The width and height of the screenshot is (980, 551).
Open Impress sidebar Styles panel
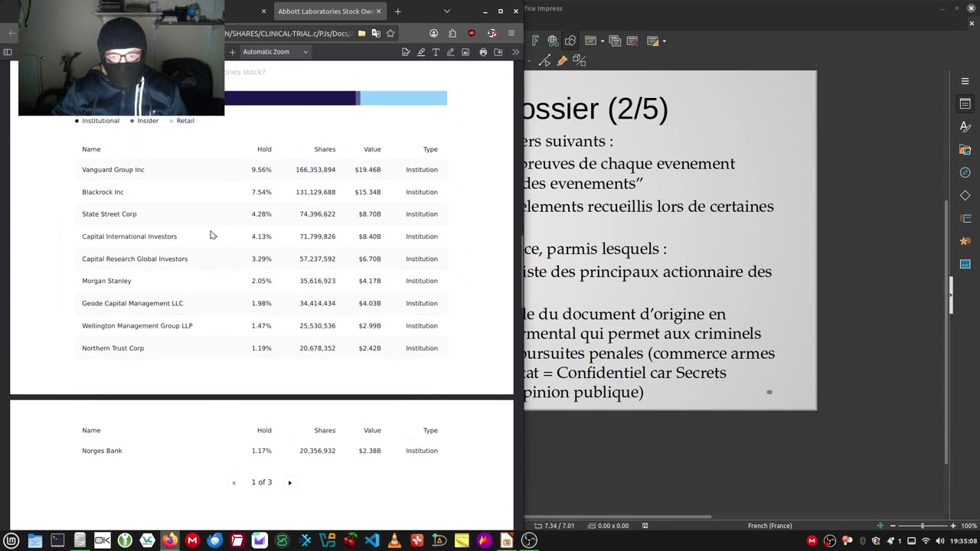pyautogui.click(x=965, y=127)
